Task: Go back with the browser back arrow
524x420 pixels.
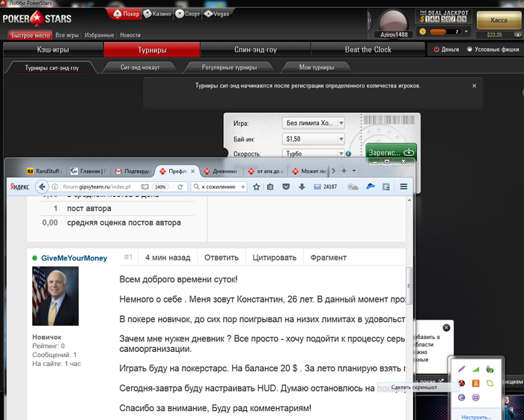Action: point(42,186)
